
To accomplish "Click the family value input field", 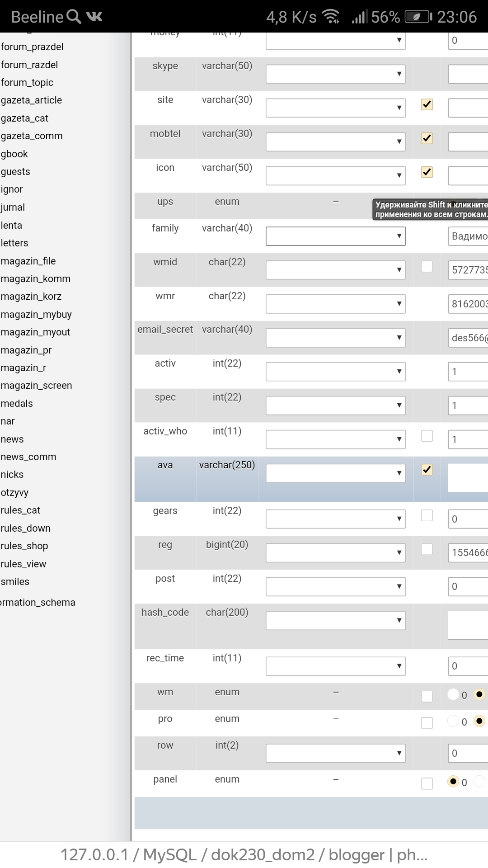I will point(468,236).
